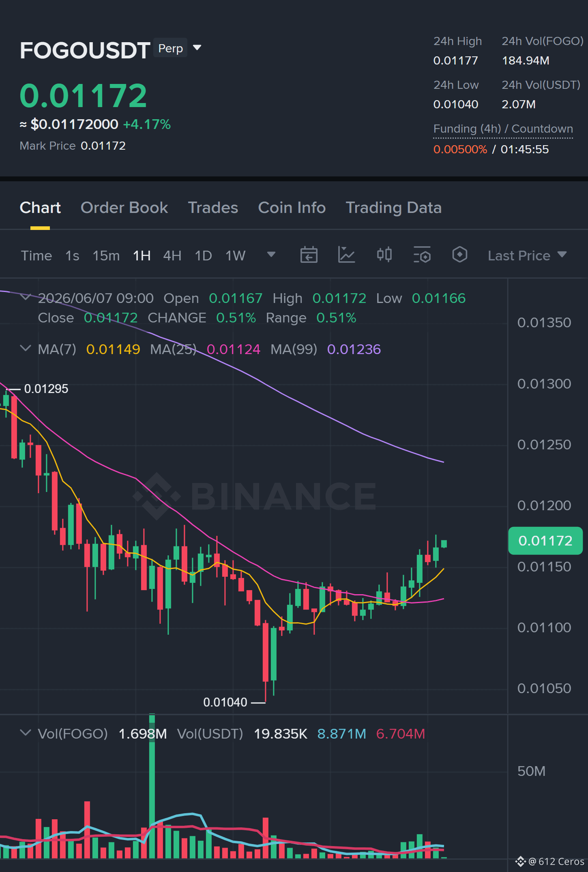Switch to the 15m interval
This screenshot has height=872, width=588.
(106, 256)
